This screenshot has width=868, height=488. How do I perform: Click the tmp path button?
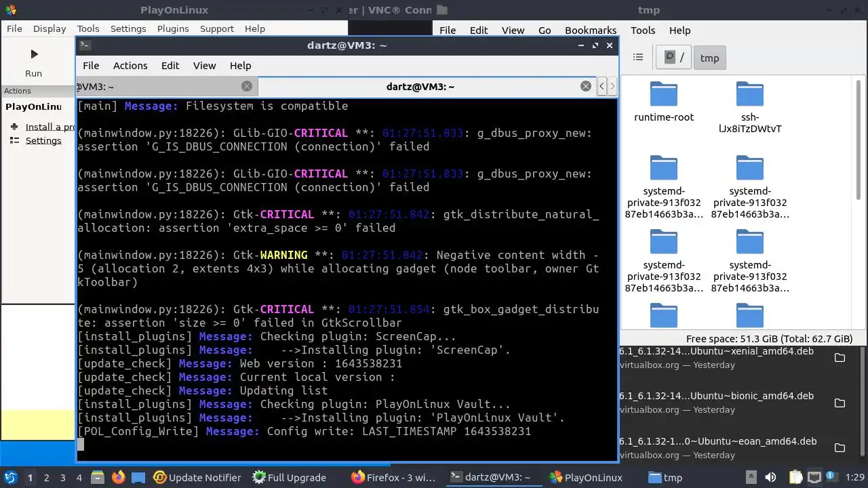pos(709,58)
